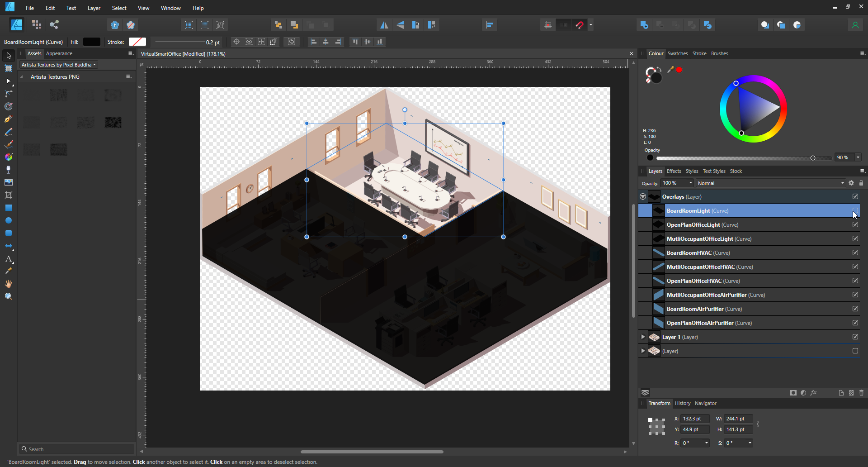Viewport: 868px width, 467px height.
Task: Click boolean Add operation icon
Action: [644, 25]
